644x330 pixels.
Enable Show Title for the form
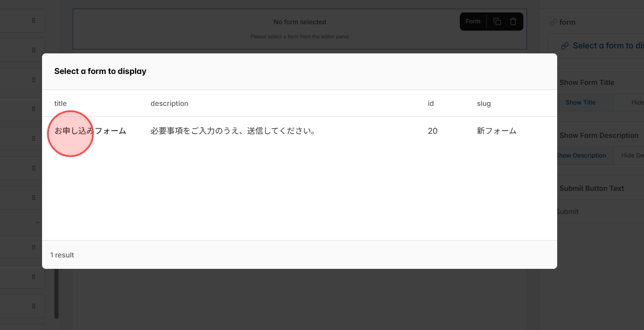pos(580,102)
